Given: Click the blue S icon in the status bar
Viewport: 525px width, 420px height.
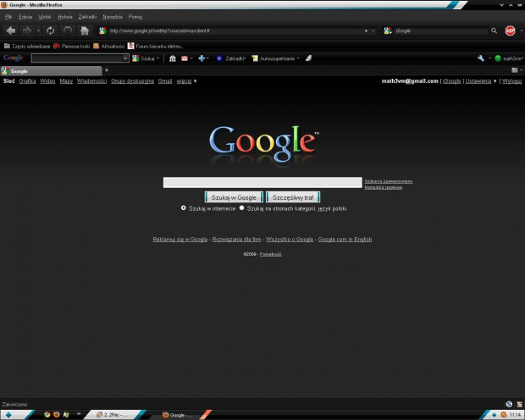Looking at the screenshot, I should 509,404.
